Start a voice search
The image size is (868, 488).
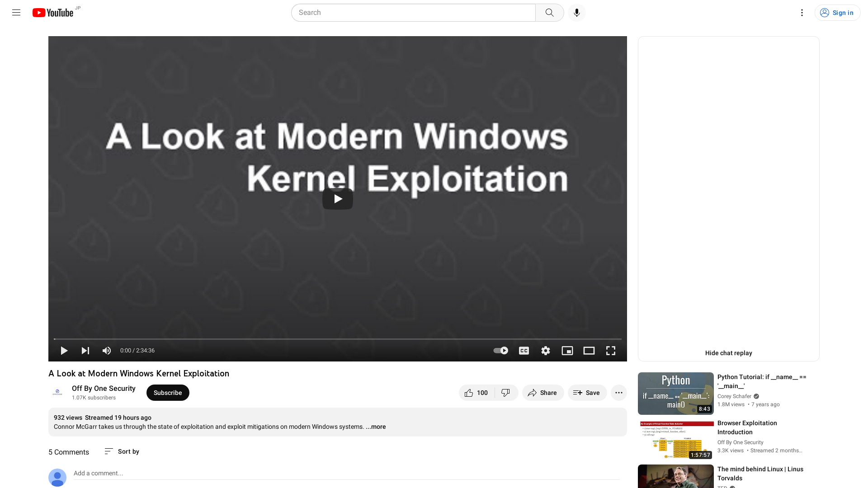coord(576,12)
